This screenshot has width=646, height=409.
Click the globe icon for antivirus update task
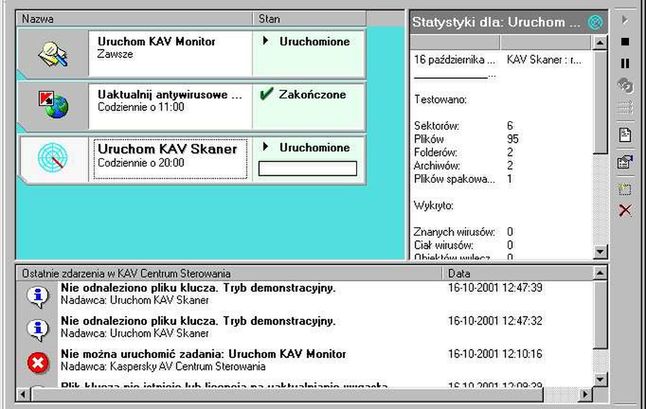[54, 105]
